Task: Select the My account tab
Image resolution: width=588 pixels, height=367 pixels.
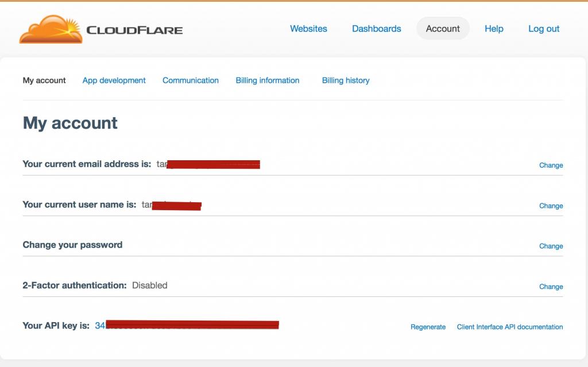Action: click(44, 80)
